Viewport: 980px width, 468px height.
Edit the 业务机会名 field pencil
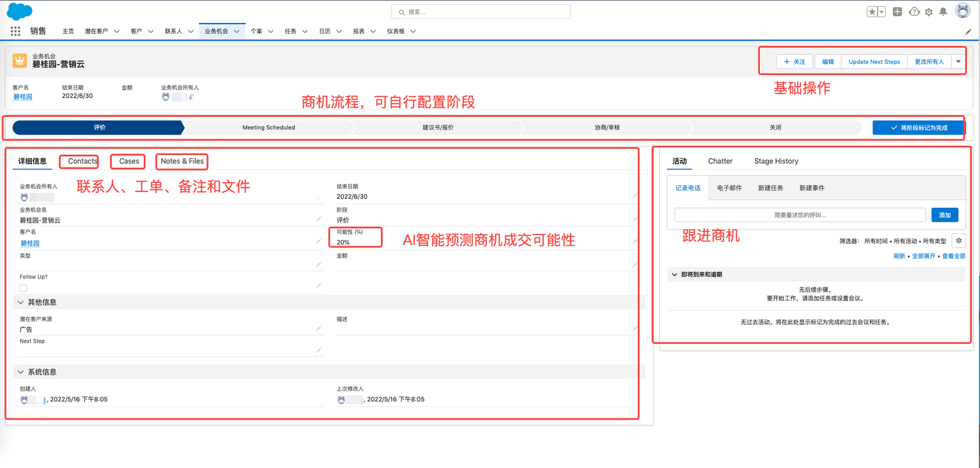click(x=319, y=220)
